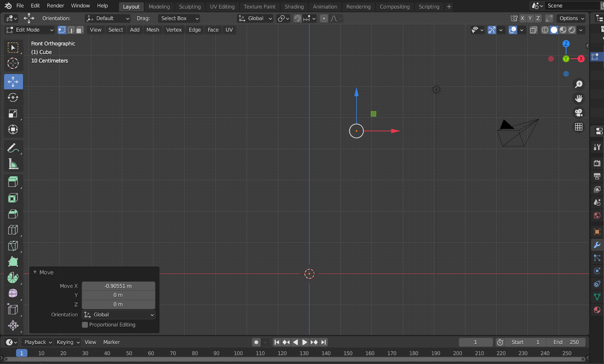Select solid viewport shading
The image size is (604, 364).
click(554, 30)
